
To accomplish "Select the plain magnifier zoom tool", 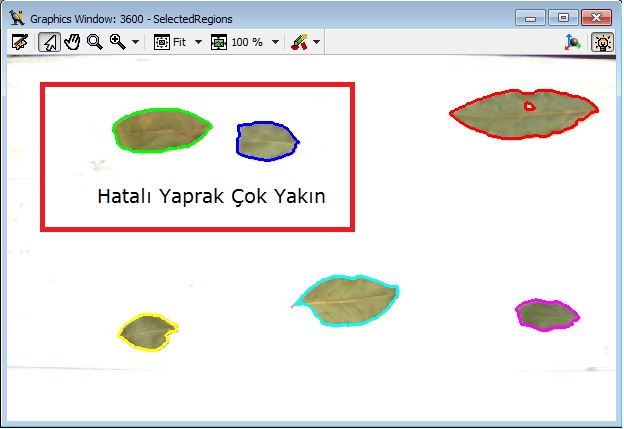I will coord(95,42).
